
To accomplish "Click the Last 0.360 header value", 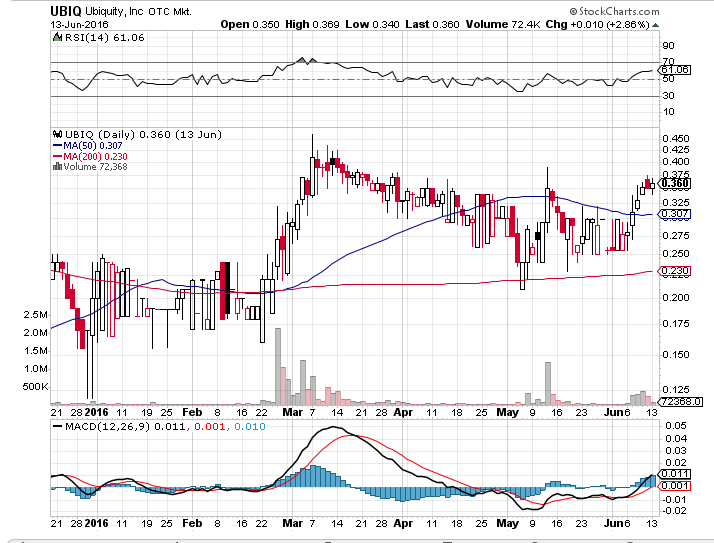I will pos(432,25).
